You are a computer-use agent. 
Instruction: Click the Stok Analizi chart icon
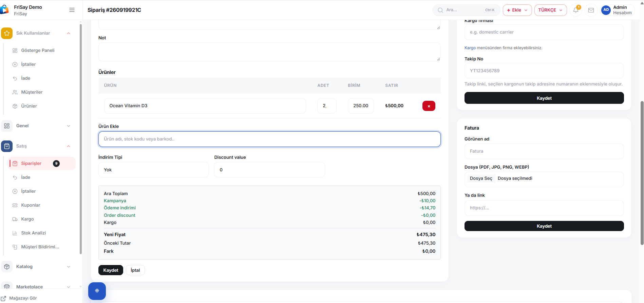(15, 233)
